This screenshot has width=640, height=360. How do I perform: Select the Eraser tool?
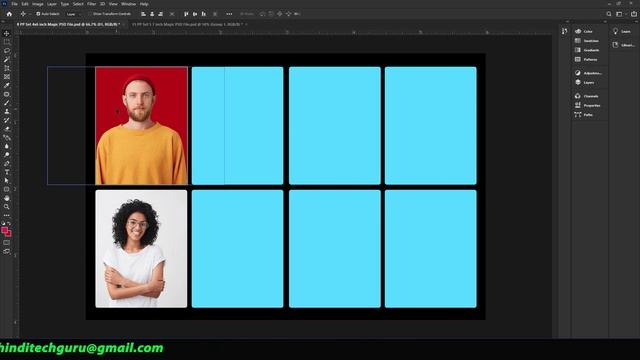pos(7,129)
